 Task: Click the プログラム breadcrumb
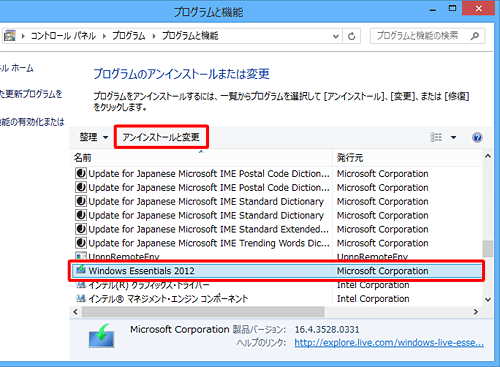click(x=129, y=36)
